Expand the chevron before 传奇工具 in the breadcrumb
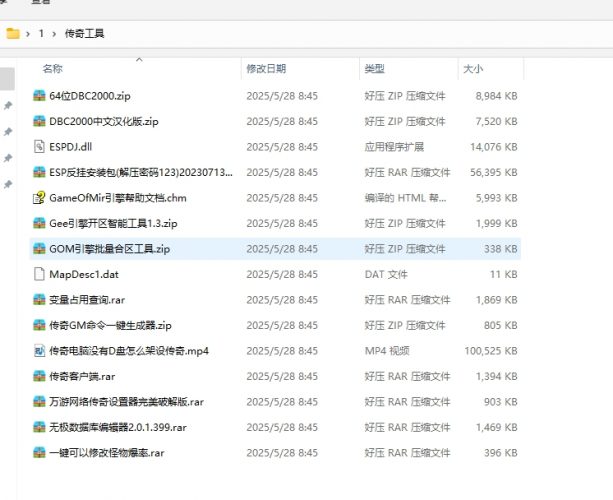613x500 pixels. point(54,33)
